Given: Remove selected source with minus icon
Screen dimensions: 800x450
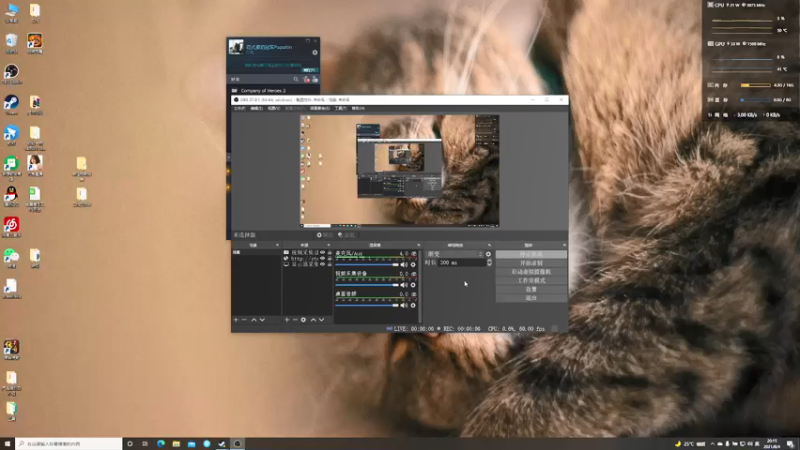Looking at the screenshot, I should click(295, 320).
